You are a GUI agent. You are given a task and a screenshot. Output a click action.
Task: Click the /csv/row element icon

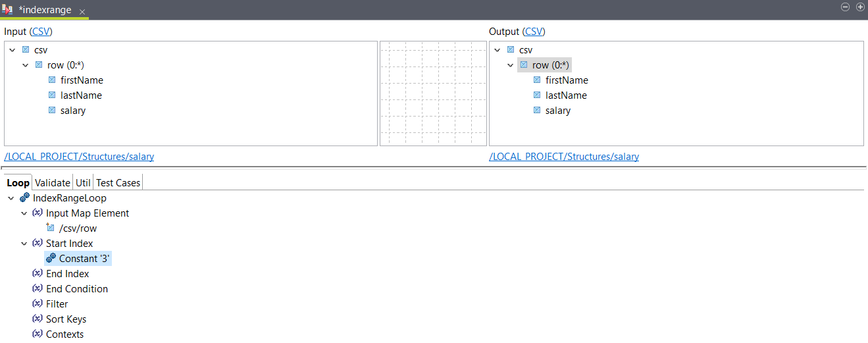coord(51,228)
